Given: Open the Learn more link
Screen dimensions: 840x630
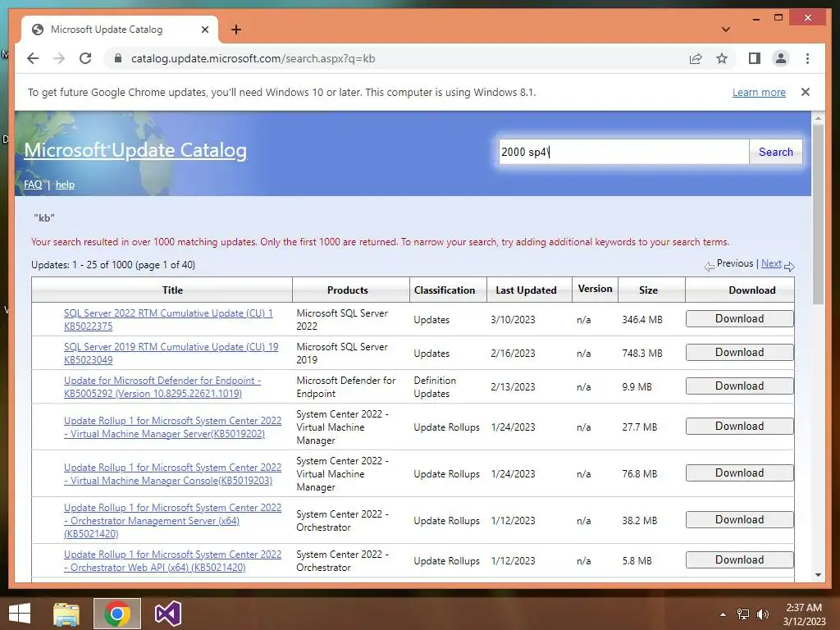Looking at the screenshot, I should coord(759,92).
